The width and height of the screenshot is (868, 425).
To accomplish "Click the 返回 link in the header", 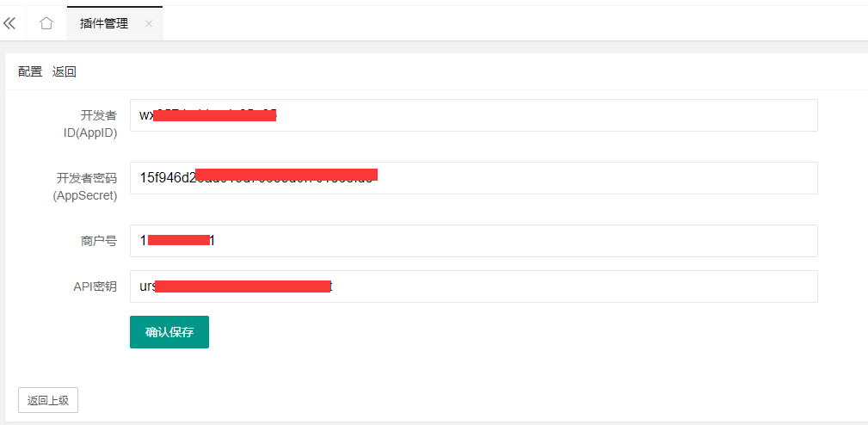I will tap(65, 71).
